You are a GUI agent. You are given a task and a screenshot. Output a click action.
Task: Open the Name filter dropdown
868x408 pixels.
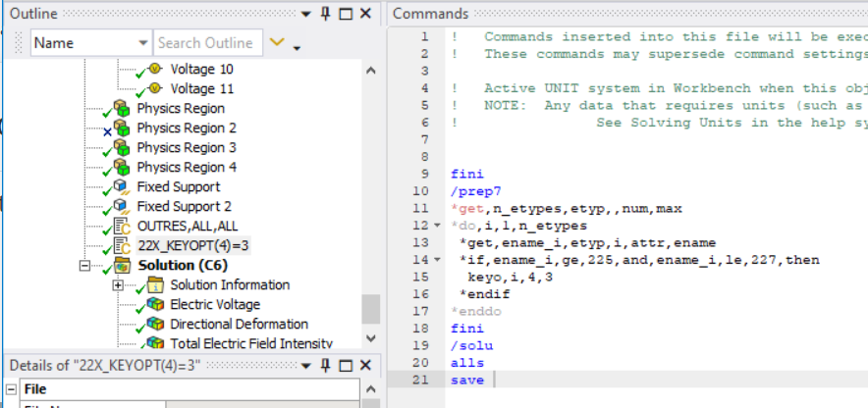143,43
